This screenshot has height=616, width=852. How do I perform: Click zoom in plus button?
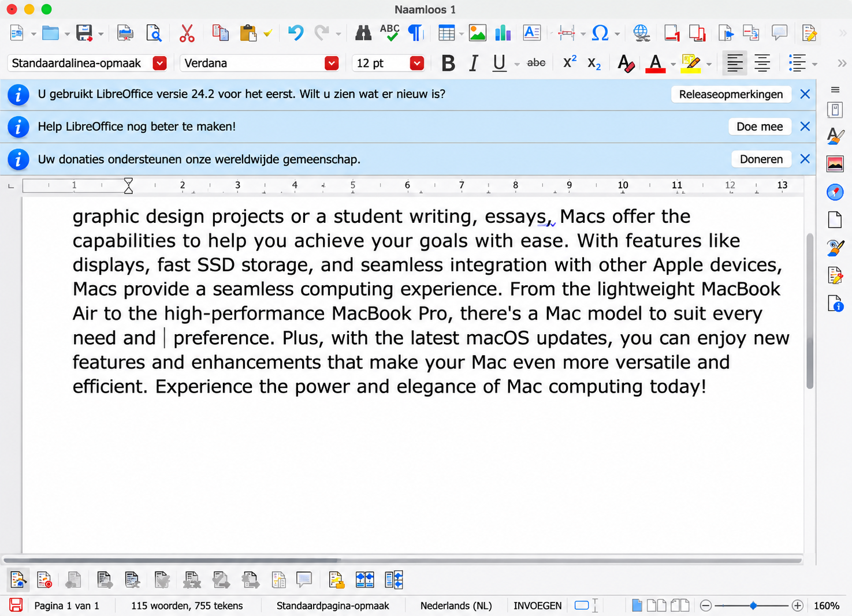point(798,606)
